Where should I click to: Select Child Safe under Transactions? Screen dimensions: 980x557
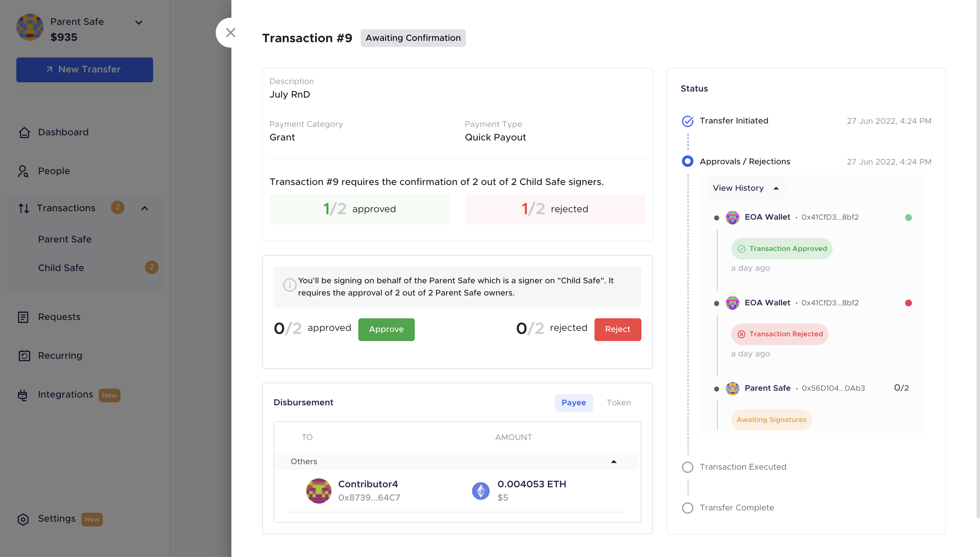tap(61, 268)
